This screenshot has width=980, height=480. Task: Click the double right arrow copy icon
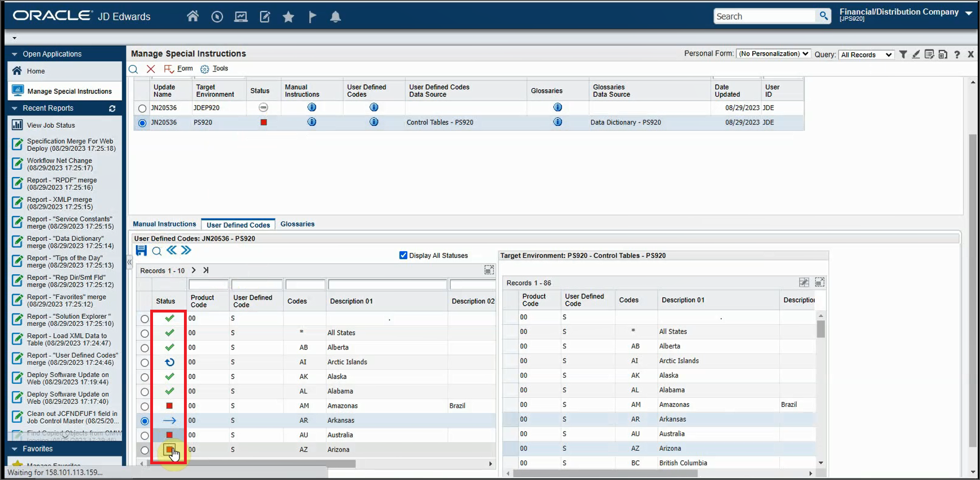point(186,250)
